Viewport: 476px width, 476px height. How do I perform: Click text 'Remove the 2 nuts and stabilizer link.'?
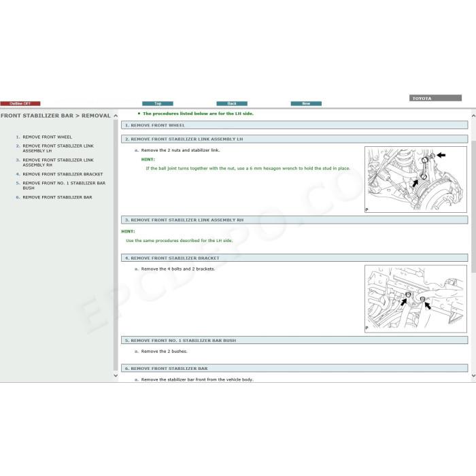pos(180,150)
